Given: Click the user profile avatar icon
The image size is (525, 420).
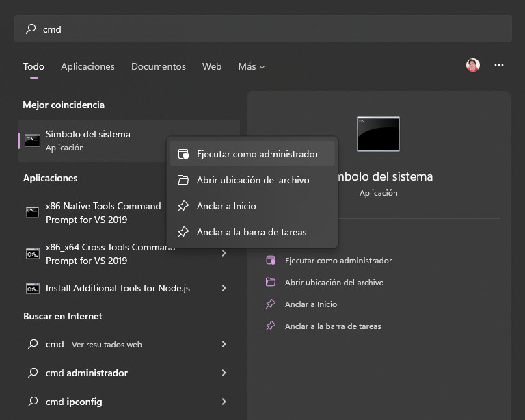Looking at the screenshot, I should tap(472, 66).
